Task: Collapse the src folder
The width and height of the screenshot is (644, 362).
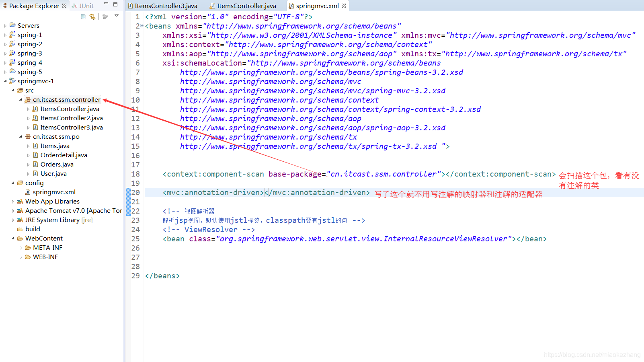Action: tap(13, 90)
